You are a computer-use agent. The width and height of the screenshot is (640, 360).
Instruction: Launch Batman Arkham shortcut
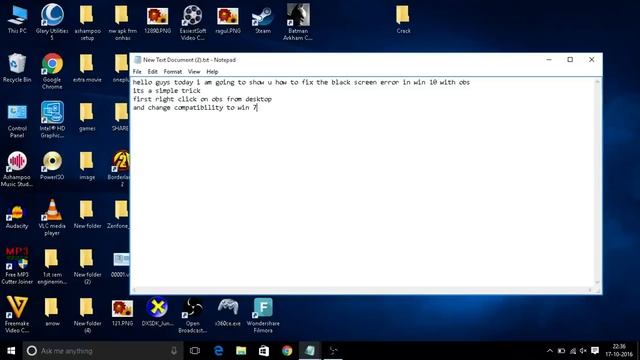[298, 21]
